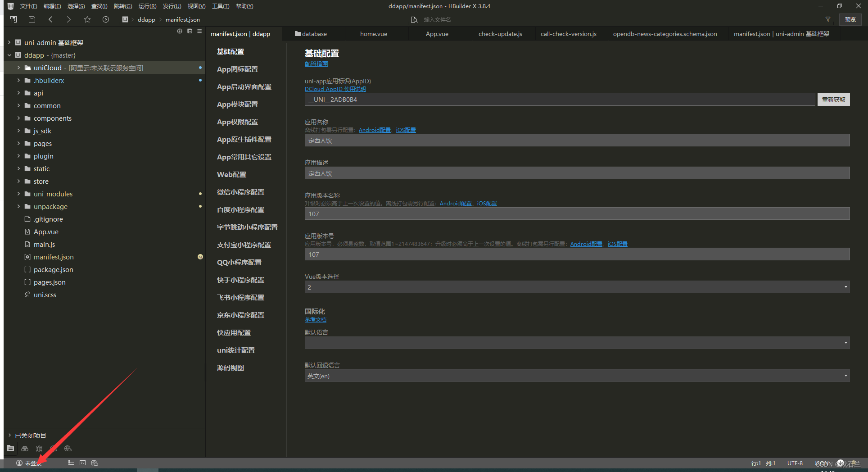This screenshot has height=472, width=868.
Task: Click the AppID input field
Action: (x=560, y=100)
